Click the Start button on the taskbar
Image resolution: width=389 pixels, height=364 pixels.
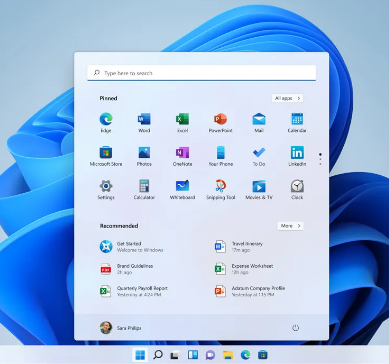tap(140, 355)
